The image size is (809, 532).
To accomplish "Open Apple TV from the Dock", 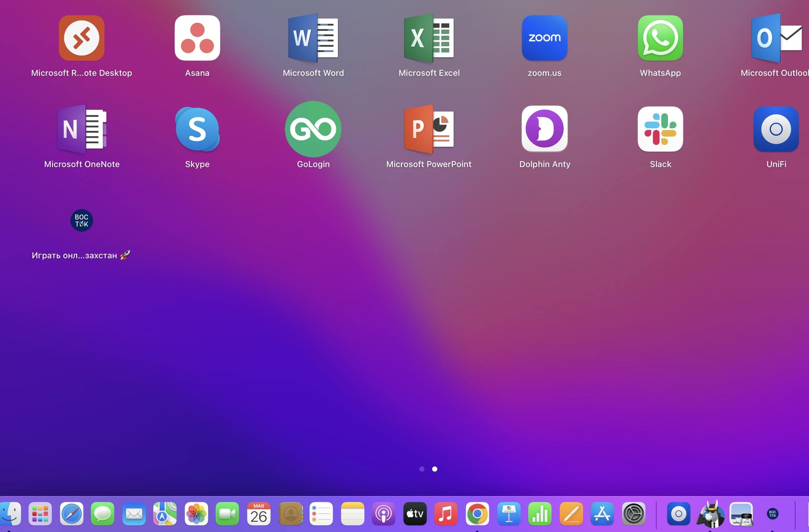I will 415,514.
